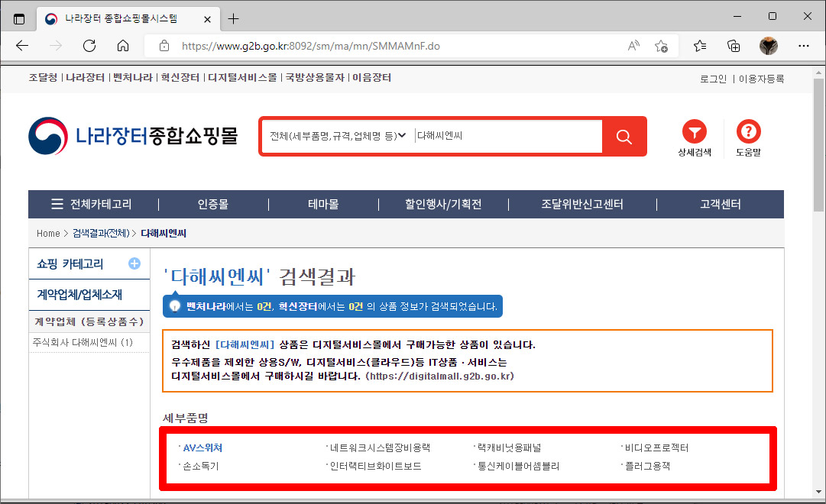
Task: Close the 나라장터 종합쇼핑몰시스템 tab
Action: click(x=207, y=20)
